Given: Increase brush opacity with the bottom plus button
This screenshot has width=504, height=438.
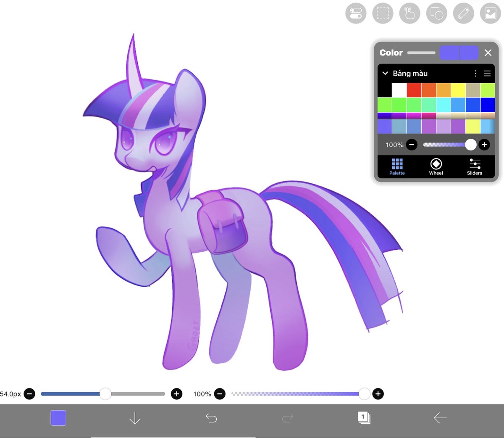Looking at the screenshot, I should [x=378, y=394].
